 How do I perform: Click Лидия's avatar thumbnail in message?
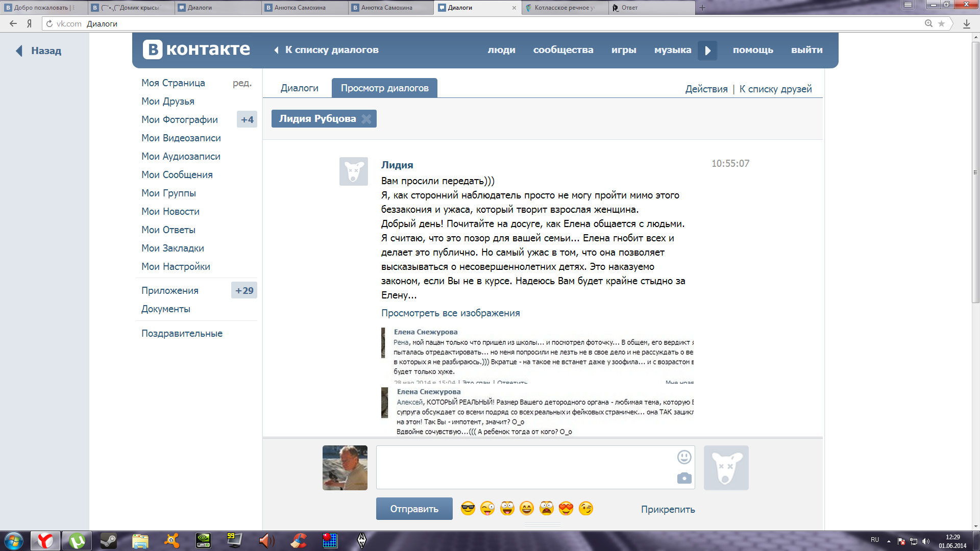353,171
